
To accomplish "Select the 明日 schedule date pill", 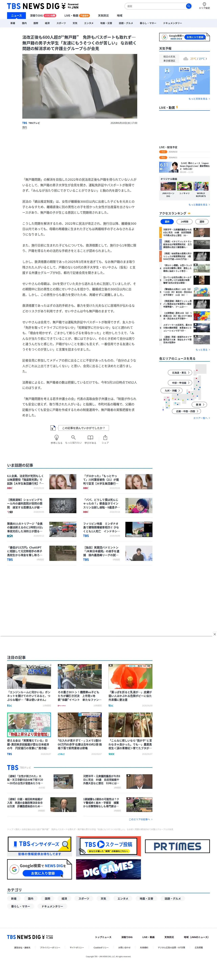I will (163, 158).
